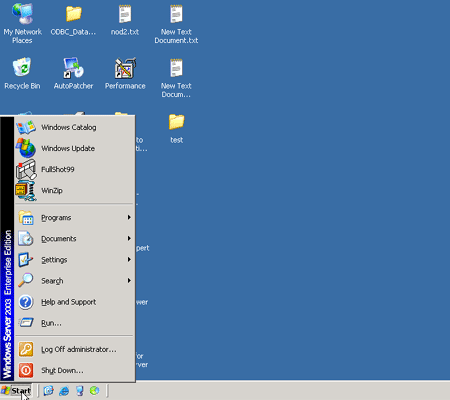Launch Windows Update from Start menu
The image size is (450, 400).
click(x=75, y=148)
